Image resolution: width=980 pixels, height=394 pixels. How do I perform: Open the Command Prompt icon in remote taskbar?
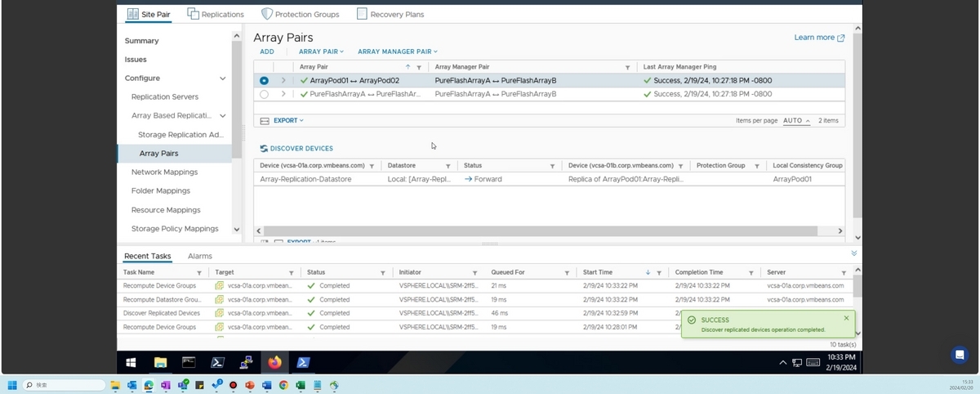[189, 362]
